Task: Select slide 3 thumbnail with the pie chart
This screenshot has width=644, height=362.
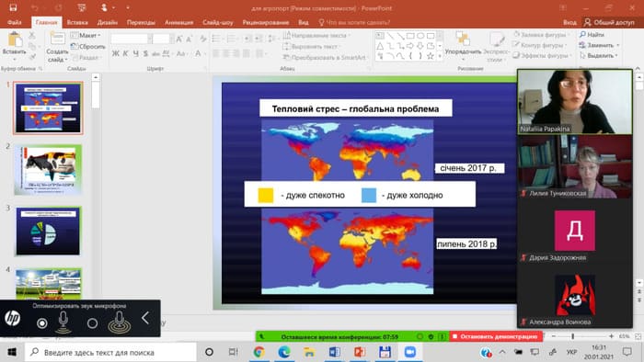Action: click(x=48, y=232)
